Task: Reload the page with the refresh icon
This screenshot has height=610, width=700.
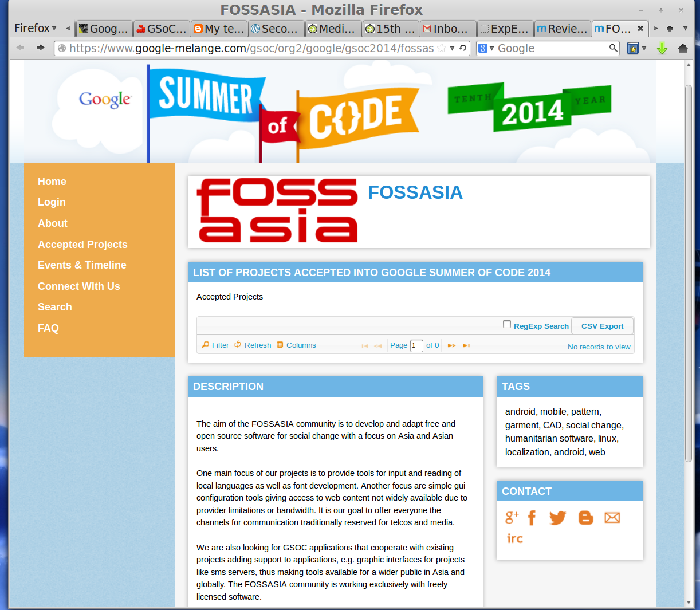Action: pyautogui.click(x=463, y=48)
